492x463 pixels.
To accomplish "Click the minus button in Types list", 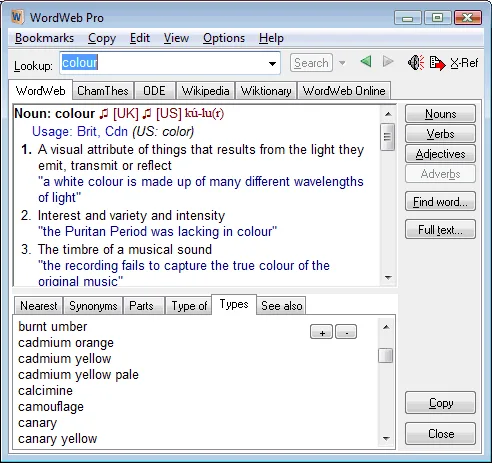I will tap(346, 332).
